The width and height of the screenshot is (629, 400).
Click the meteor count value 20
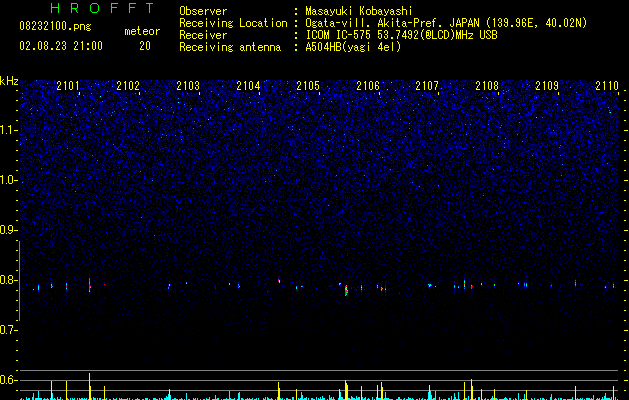coord(145,46)
